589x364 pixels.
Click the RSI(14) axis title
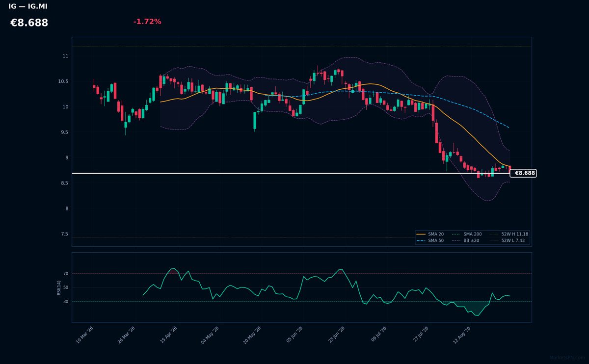pyautogui.click(x=59, y=287)
